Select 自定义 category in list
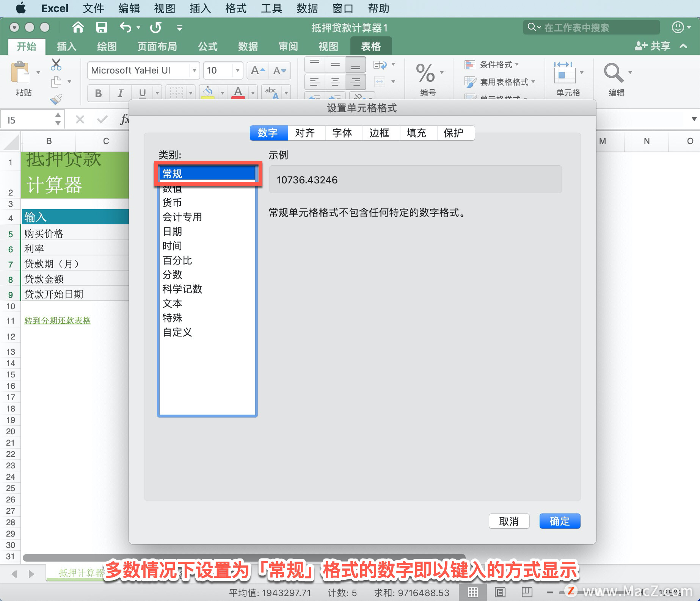This screenshot has height=601, width=700. pos(207,332)
